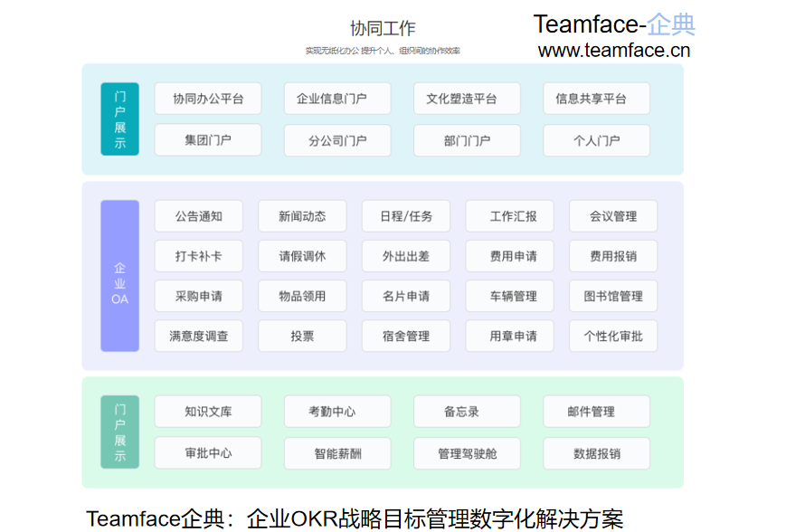Open 公告通知 in 企业OA section
This screenshot has width=786, height=532.
199,216
